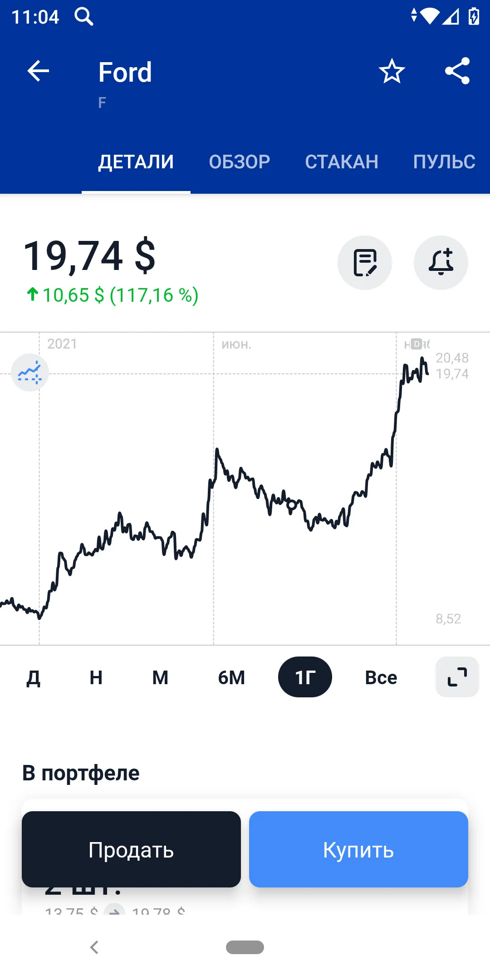Create a price alert with the bell icon
Image resolution: width=490 pixels, height=980 pixels.
(441, 263)
